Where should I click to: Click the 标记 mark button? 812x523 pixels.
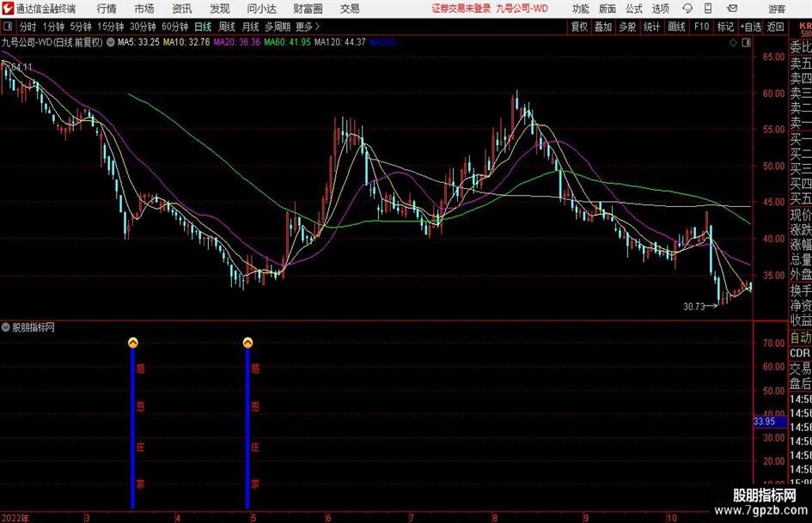point(725,27)
